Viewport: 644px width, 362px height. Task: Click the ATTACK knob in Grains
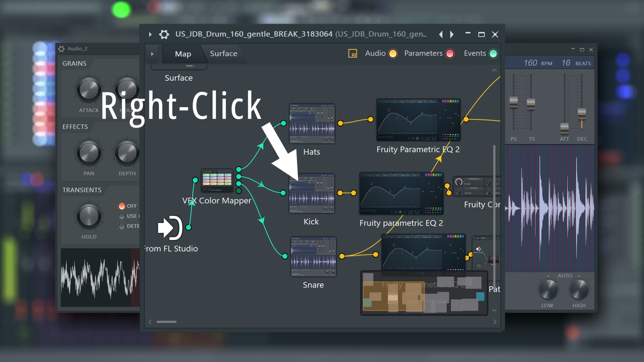(x=89, y=89)
